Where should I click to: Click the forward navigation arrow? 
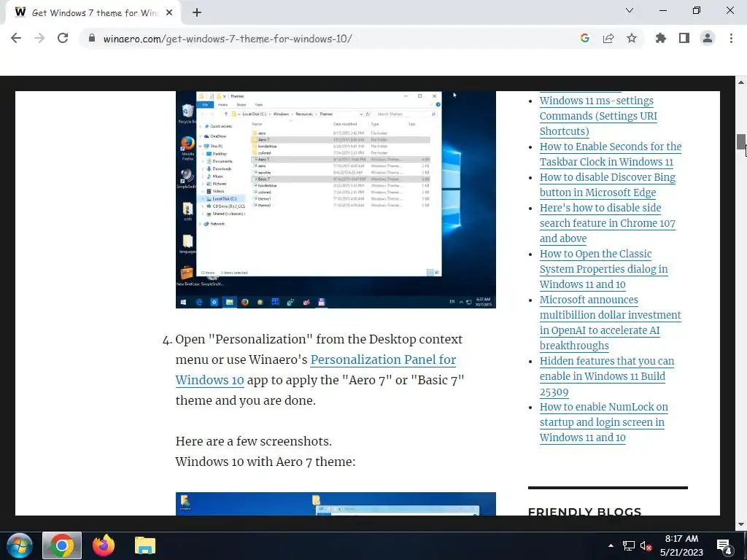pyautogui.click(x=39, y=38)
